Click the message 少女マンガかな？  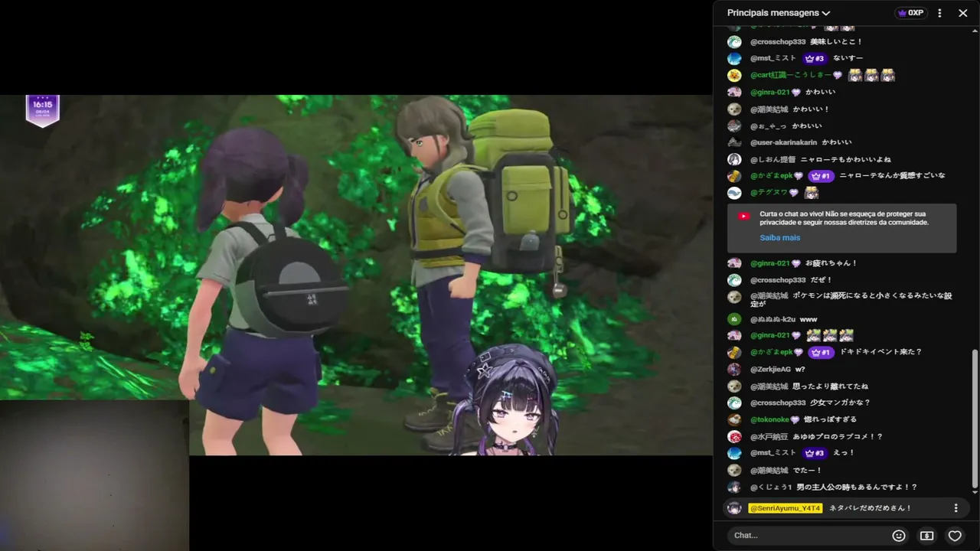(841, 403)
